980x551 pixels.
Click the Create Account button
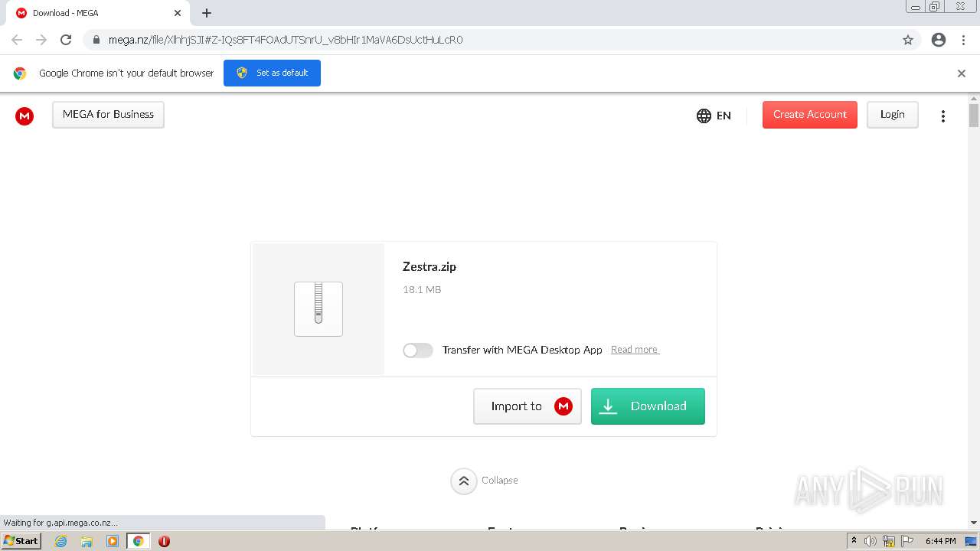(x=810, y=115)
